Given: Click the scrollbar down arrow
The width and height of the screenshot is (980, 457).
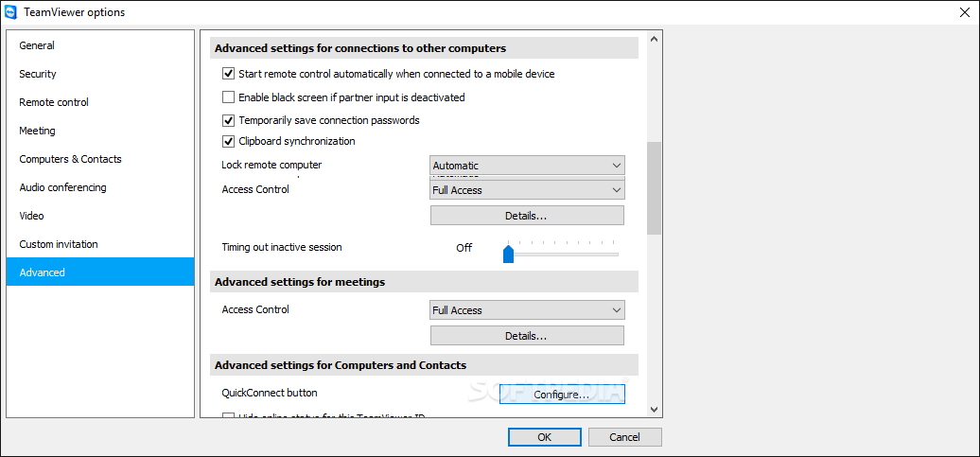Looking at the screenshot, I should [655, 410].
